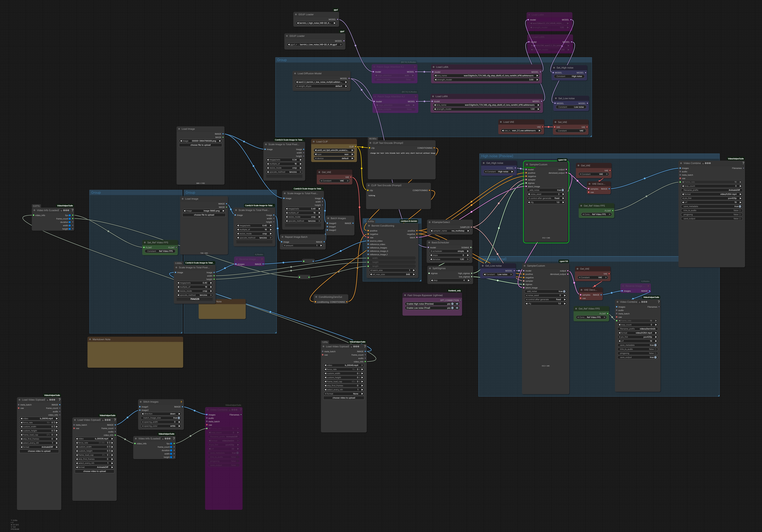Open the direction dropdown in Stitch Images
This screenshot has width=762, height=532.
click(161, 414)
